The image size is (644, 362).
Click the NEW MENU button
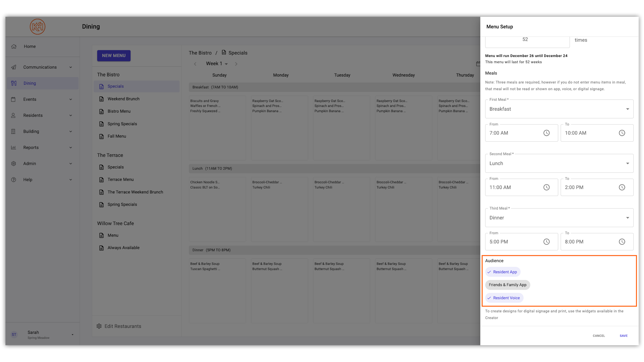pos(114,55)
